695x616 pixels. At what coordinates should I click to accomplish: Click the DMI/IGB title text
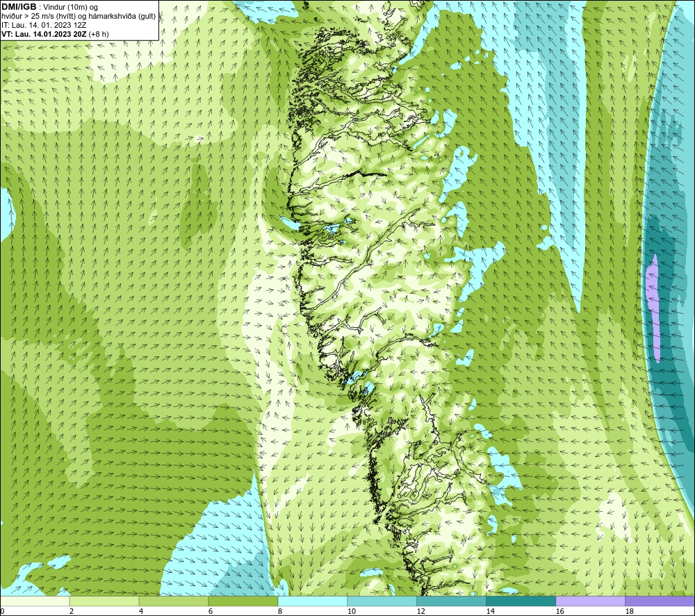coord(19,7)
